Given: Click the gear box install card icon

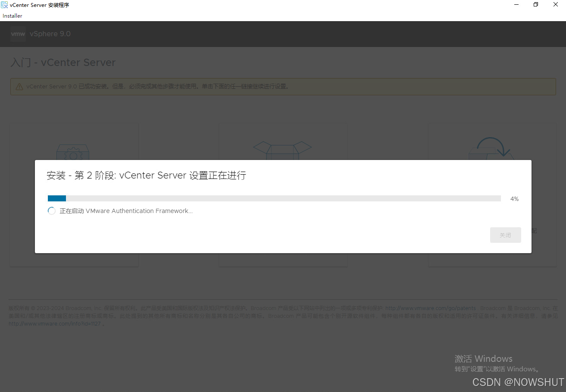Looking at the screenshot, I should point(73,153).
